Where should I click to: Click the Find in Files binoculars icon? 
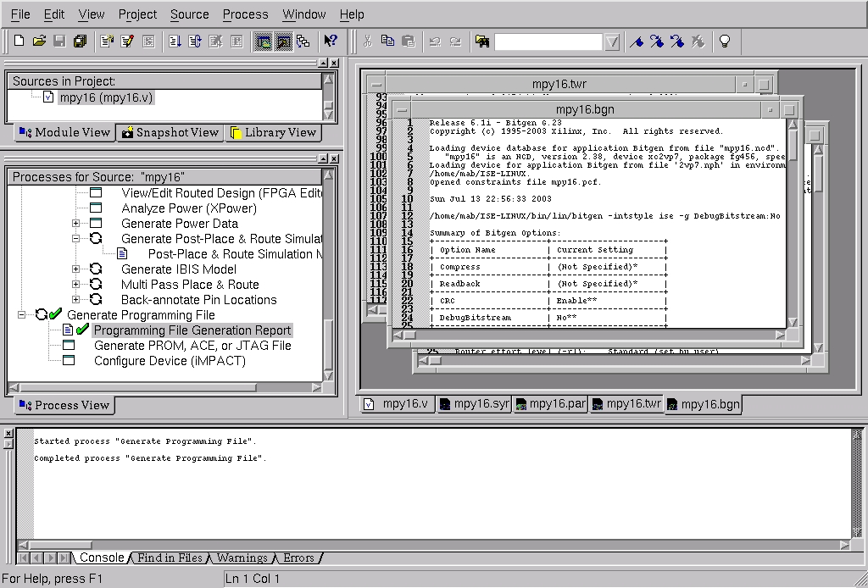coord(481,41)
